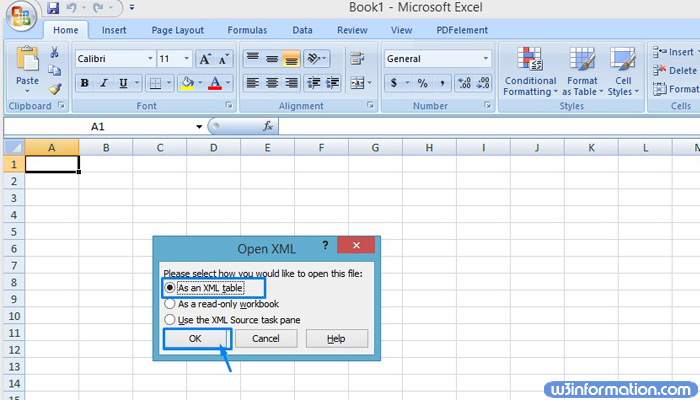Apply cell borders icon
Screen dimensions: 700x400
tap(155, 83)
